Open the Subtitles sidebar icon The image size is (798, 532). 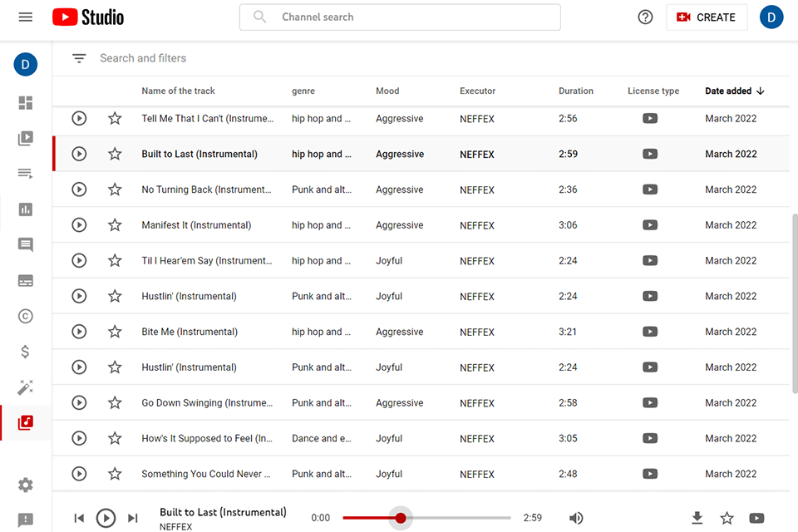click(x=26, y=280)
